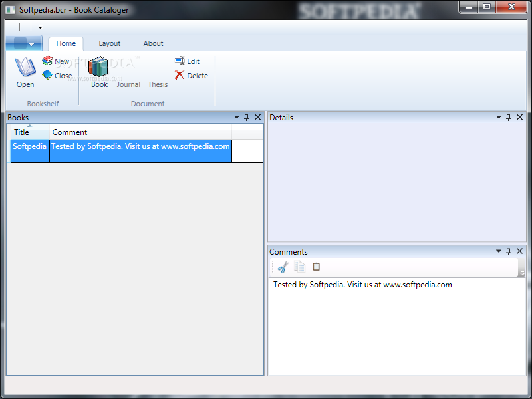Add a new Thesis document
Image resolution: width=532 pixels, height=399 pixels.
[158, 84]
